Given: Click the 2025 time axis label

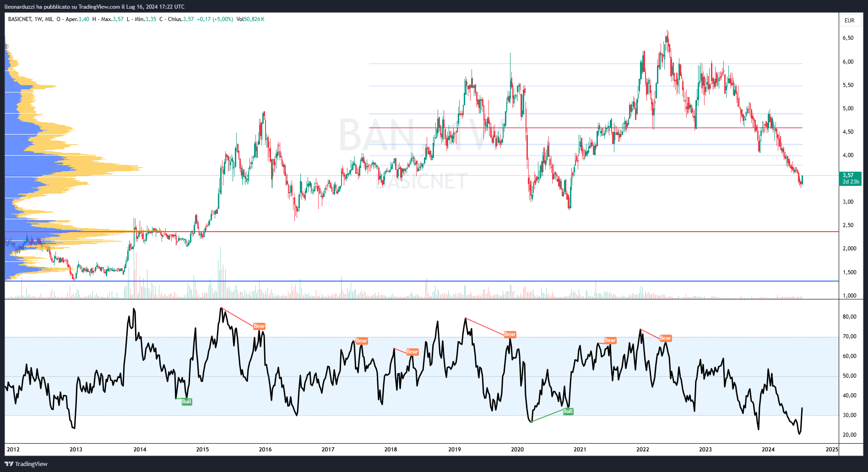Looking at the screenshot, I should (x=832, y=449).
